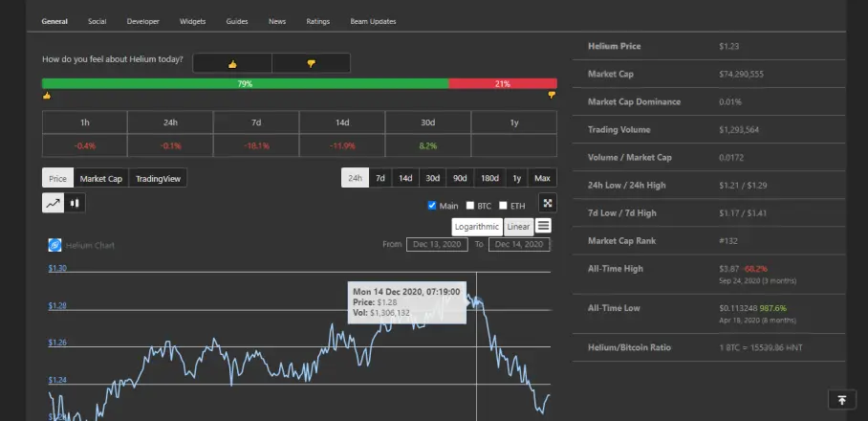Click the 7d change value -18.1%
This screenshot has height=421, width=868.
point(256,145)
